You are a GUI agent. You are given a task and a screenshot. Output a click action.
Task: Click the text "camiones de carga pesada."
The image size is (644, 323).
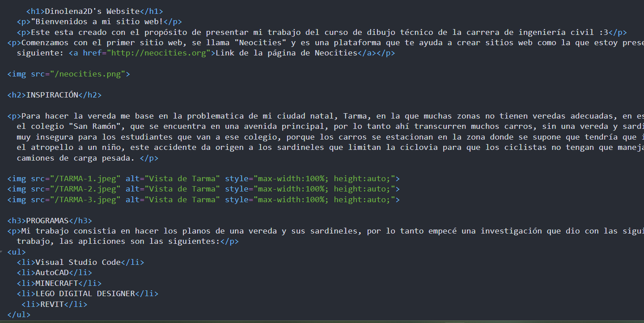(x=76, y=158)
